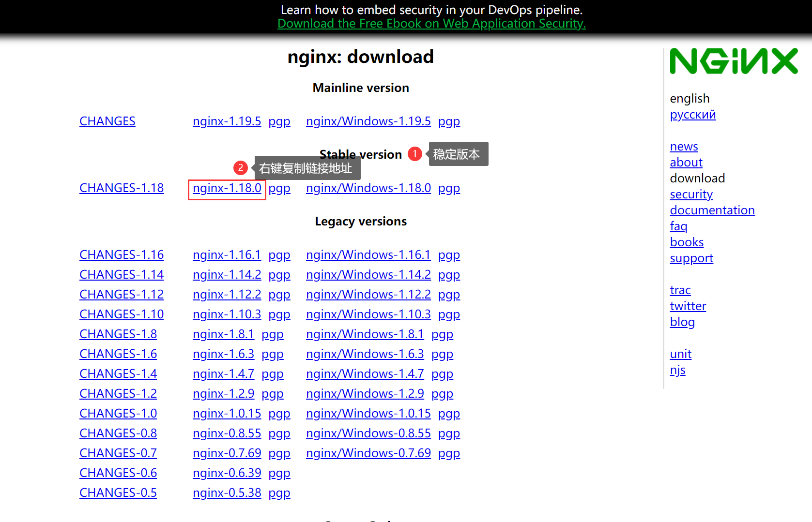Download nginx-0.8.55
The height and width of the screenshot is (522, 812).
[227, 433]
